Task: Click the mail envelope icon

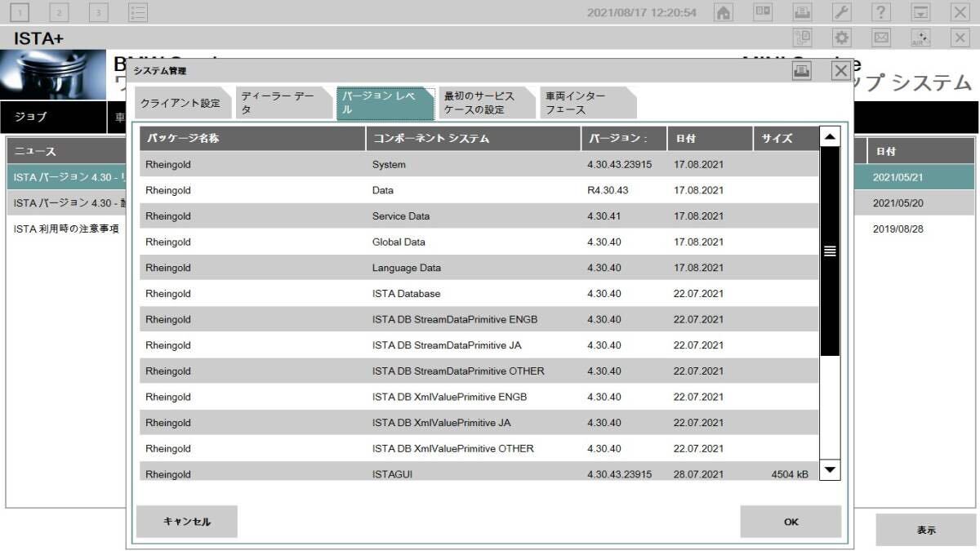Action: [x=880, y=37]
